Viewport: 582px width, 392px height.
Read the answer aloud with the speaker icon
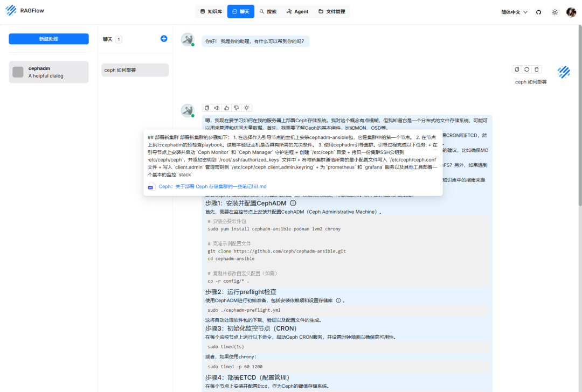click(217, 108)
